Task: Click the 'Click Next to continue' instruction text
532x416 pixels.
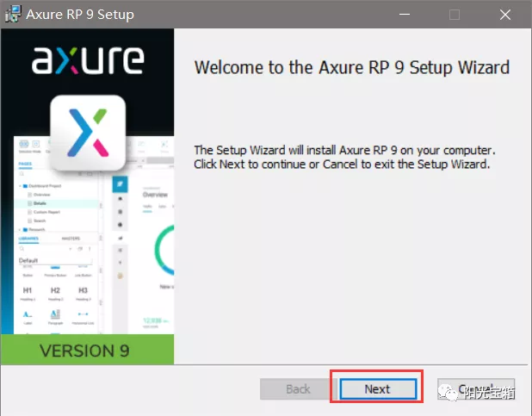Action: point(342,165)
